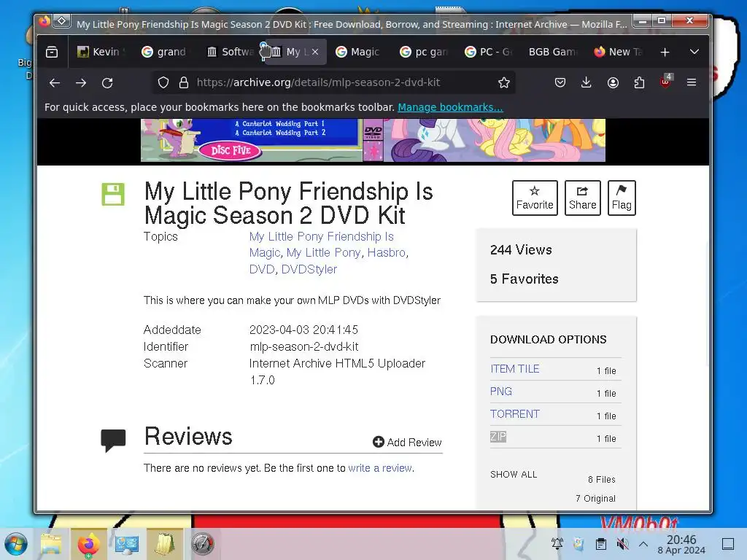Open the Manage bookmarks link
The image size is (747, 560).
point(450,107)
